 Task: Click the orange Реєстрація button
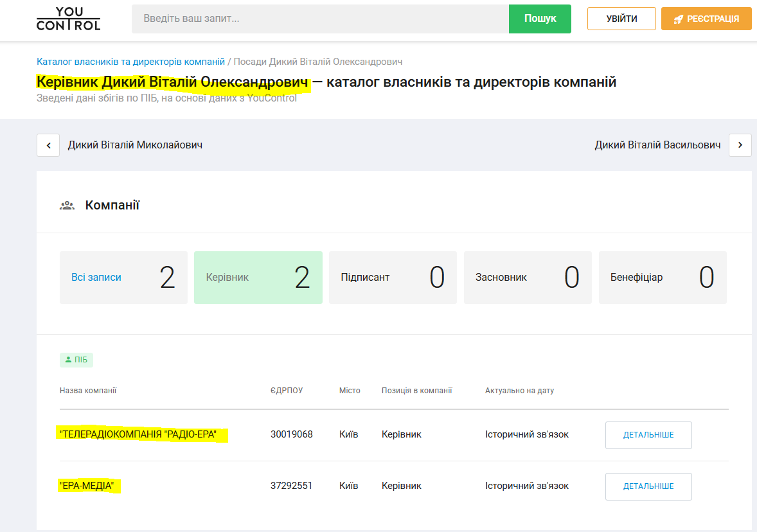(x=706, y=19)
